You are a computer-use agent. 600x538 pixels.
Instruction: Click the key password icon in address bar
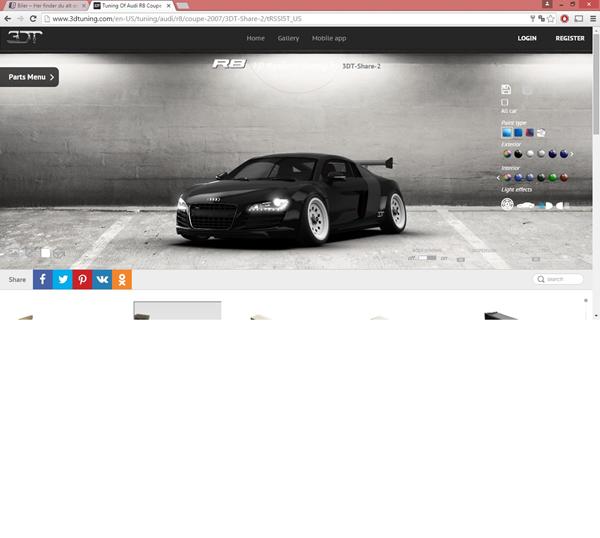(x=532, y=18)
